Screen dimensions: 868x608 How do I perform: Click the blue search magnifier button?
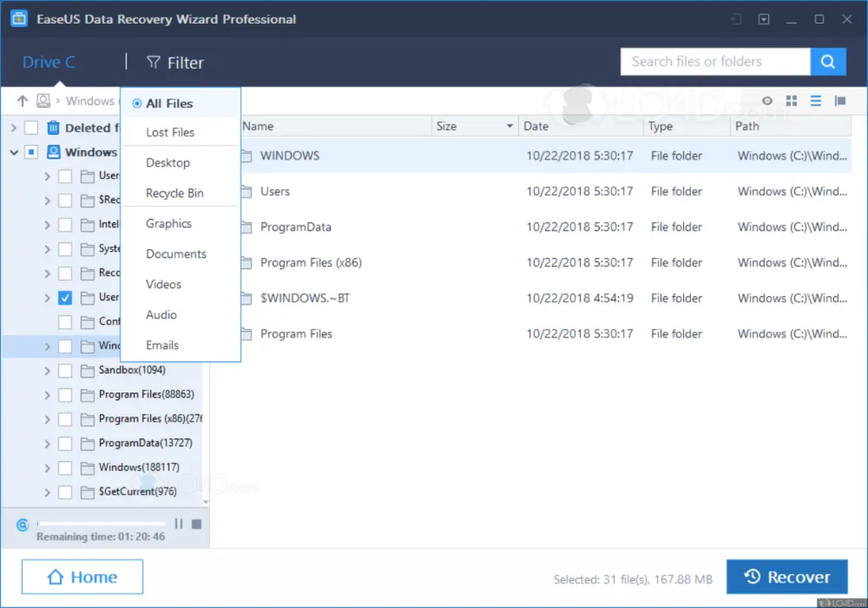[828, 62]
